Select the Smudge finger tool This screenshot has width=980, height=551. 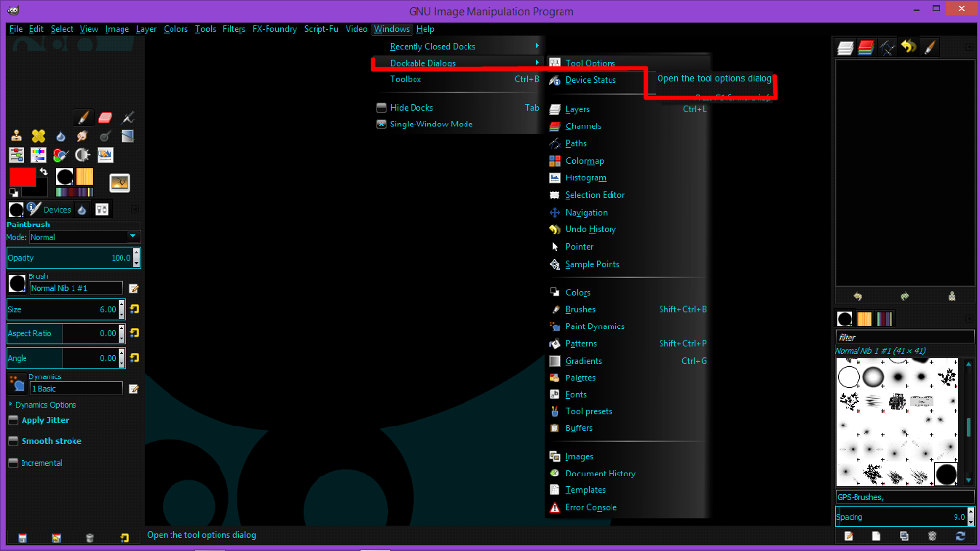click(82, 136)
